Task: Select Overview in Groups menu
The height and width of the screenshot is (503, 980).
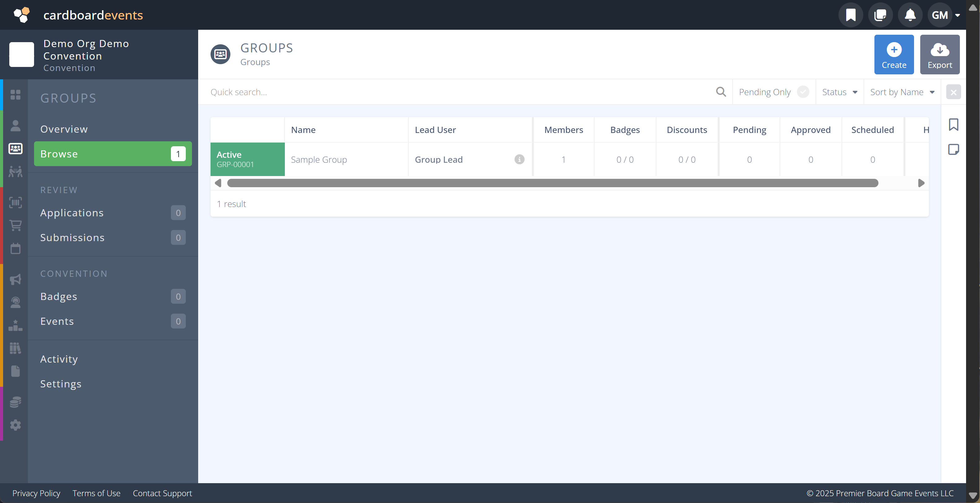Action: point(64,129)
